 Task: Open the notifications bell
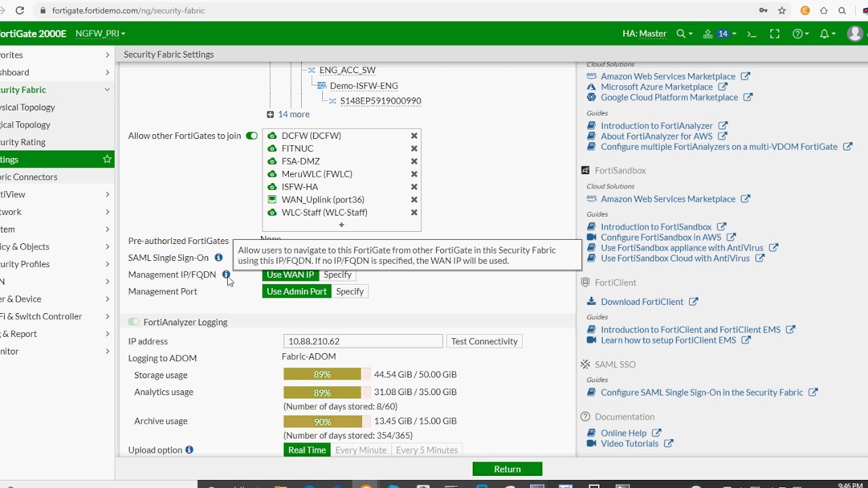tap(825, 34)
